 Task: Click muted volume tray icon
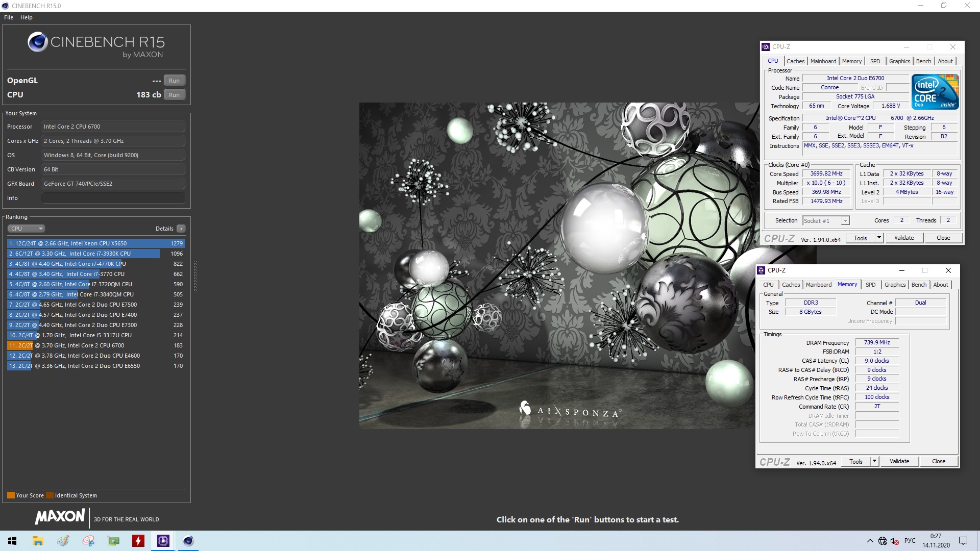point(894,541)
